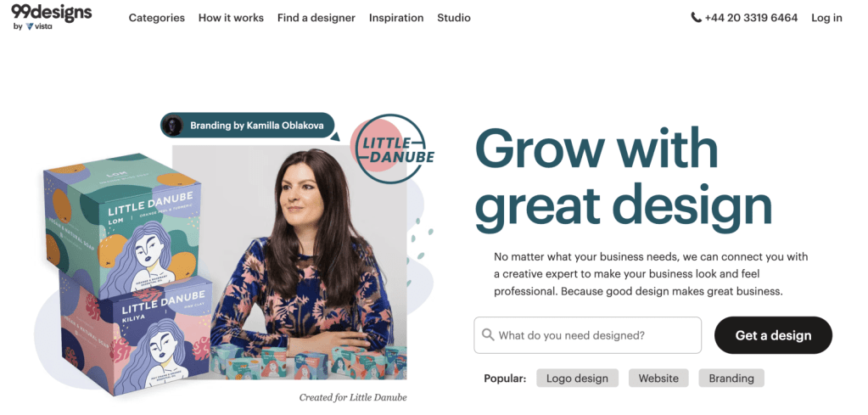Click the phone icon beside the number
This screenshot has width=868, height=415.
(x=696, y=18)
